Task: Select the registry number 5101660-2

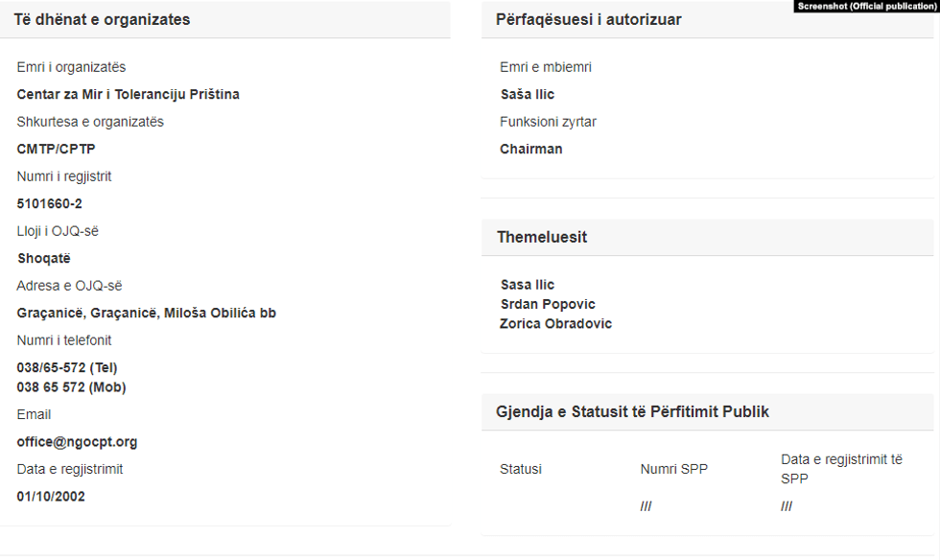Action: coord(49,203)
